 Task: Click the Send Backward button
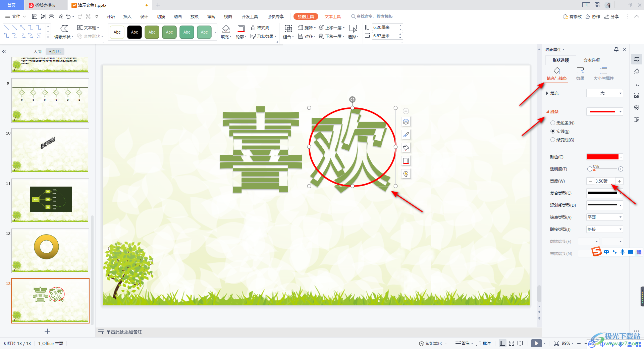[331, 36]
